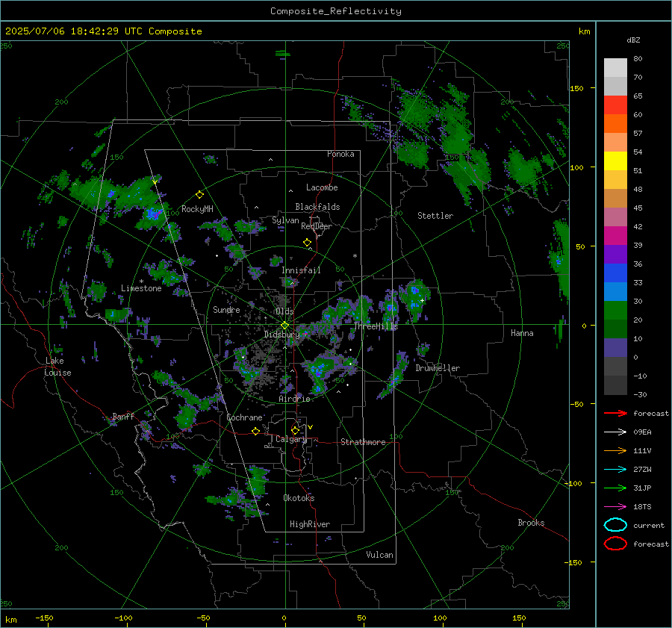The height and width of the screenshot is (628, 672).
Task: Click the cyan 'current' ellipse legend icon
Action: (615, 525)
